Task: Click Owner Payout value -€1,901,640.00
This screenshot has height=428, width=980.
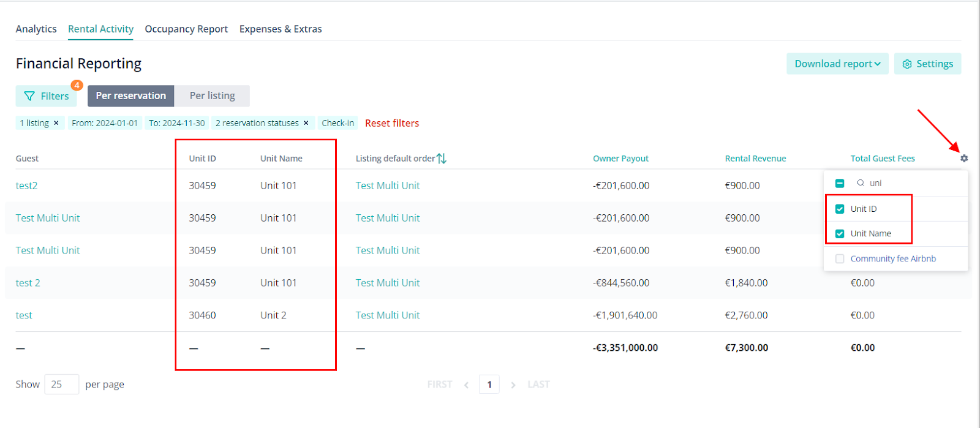Action: 625,315
